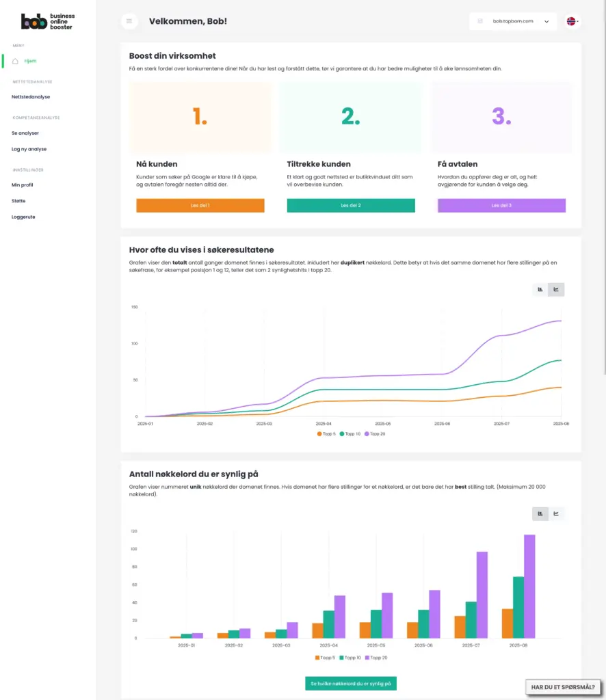This screenshot has width=606, height=700.
Task: Expand the language selector arrow beside flag
Action: (579, 22)
